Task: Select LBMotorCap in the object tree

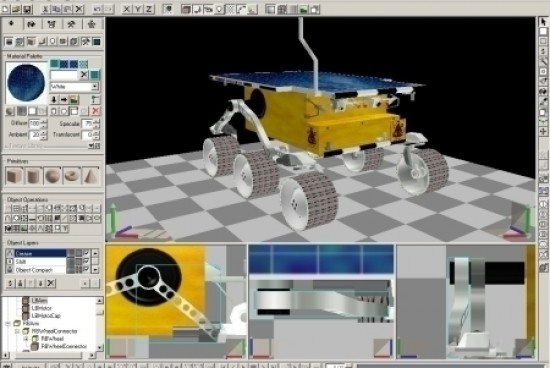Action: [x=46, y=315]
